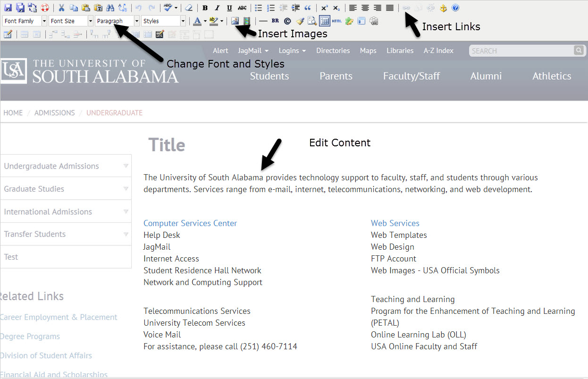Toggle strikethrough ABC formatting
Image resolution: width=588 pixels, height=379 pixels.
[242, 8]
